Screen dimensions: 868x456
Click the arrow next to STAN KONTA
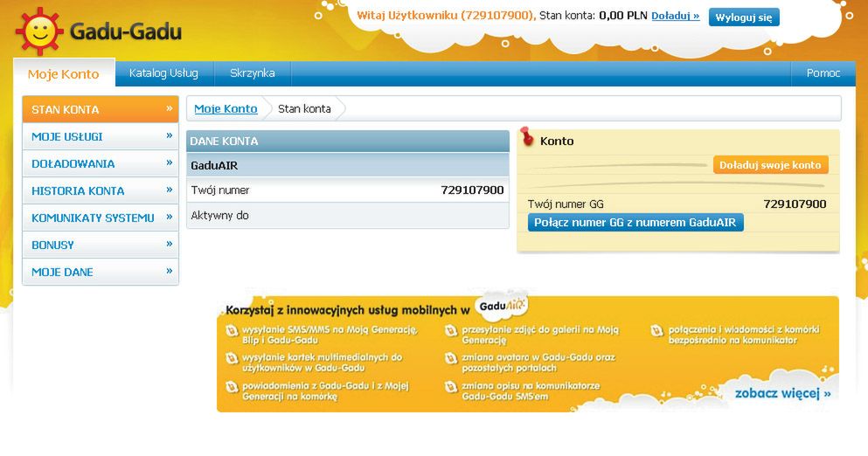pos(170,108)
